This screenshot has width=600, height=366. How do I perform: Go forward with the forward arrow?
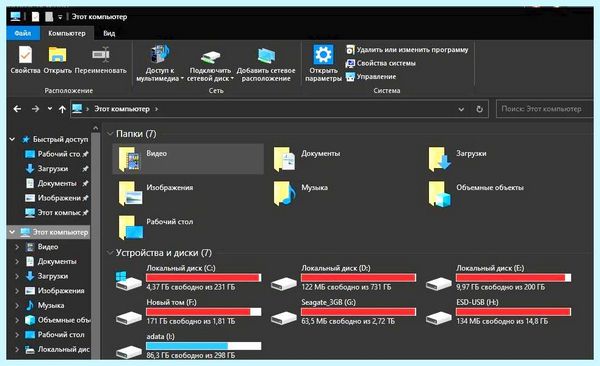click(35, 109)
